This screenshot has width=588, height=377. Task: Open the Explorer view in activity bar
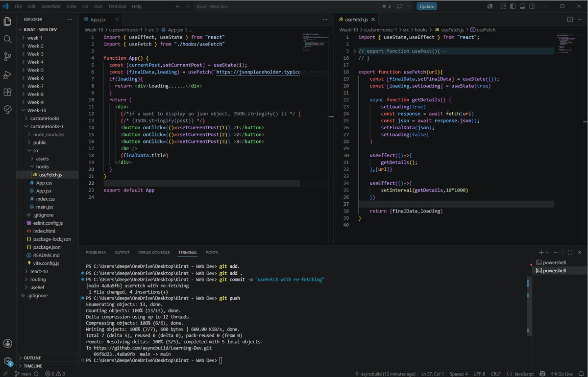click(7, 22)
